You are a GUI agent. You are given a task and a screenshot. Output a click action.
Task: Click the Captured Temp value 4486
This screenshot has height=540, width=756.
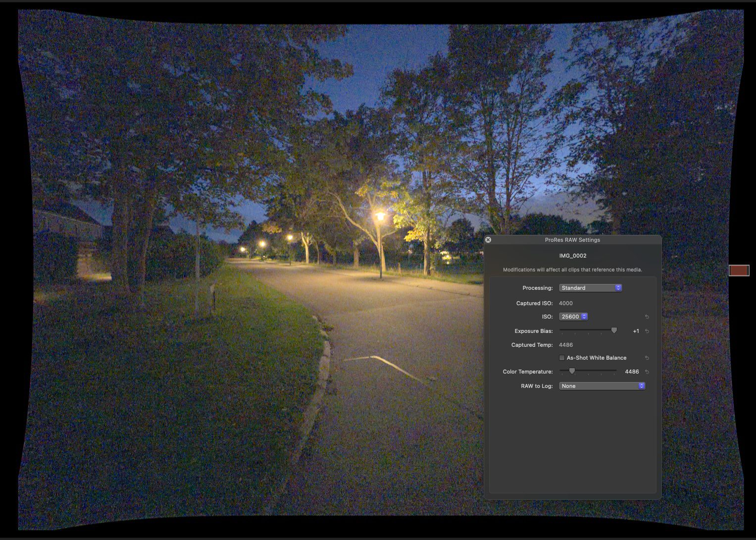(x=565, y=344)
